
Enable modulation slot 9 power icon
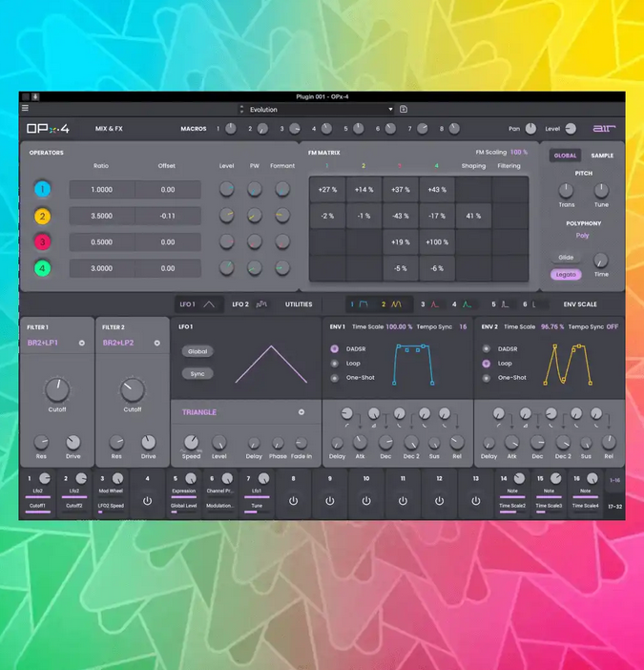[x=330, y=501]
